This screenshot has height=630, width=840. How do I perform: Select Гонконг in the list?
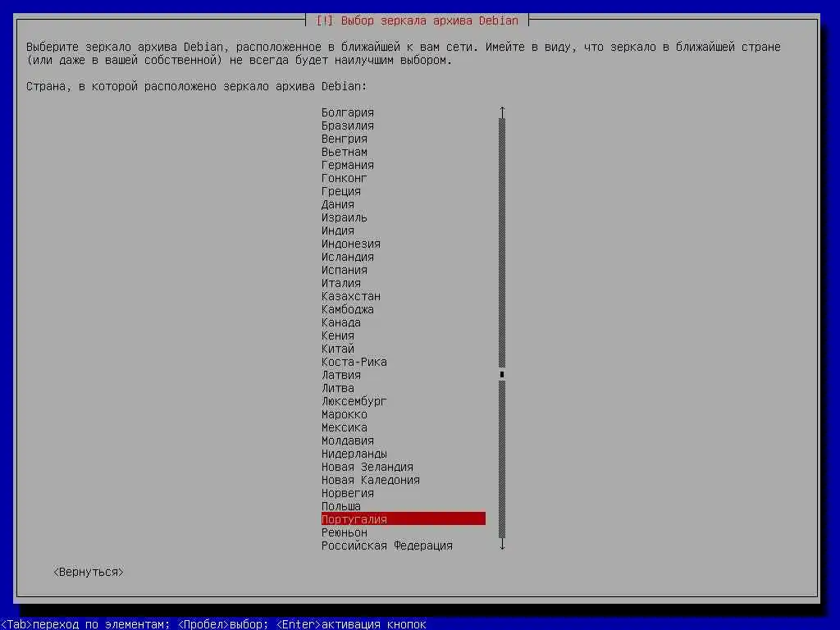coord(345,178)
